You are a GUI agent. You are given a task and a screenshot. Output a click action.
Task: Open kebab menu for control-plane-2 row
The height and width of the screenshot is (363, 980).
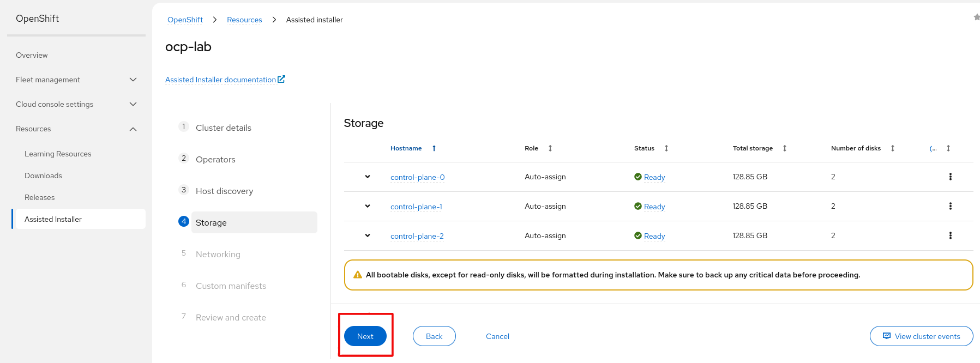tap(950, 235)
